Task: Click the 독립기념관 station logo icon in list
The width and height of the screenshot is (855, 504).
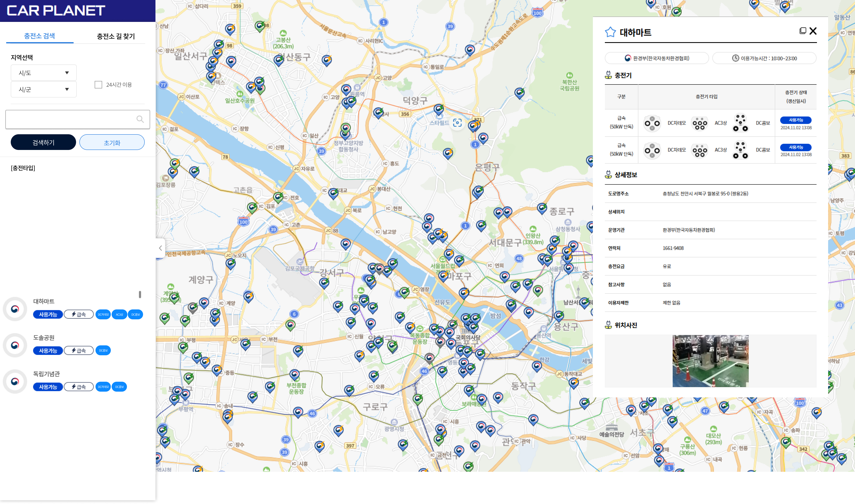Action: pos(15,382)
